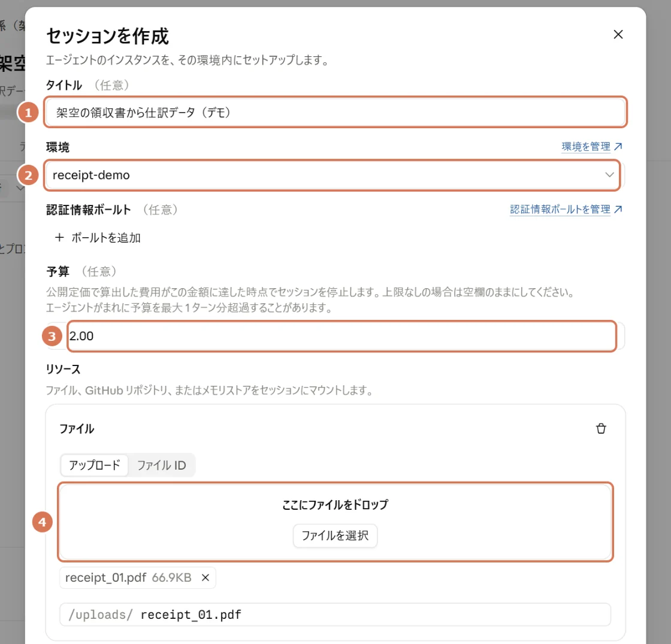671x644 pixels.
Task: Close the セッションを作成 dialog
Action: point(618,34)
